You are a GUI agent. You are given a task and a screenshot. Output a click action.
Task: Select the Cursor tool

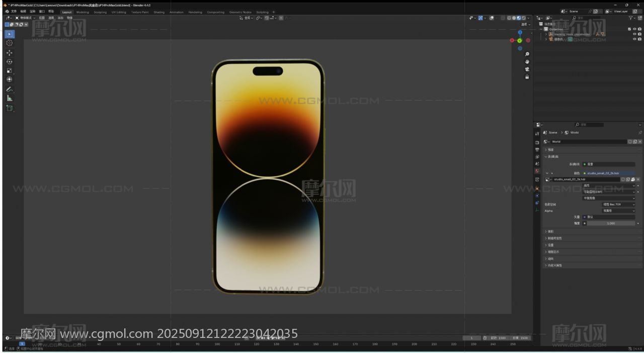(10, 43)
